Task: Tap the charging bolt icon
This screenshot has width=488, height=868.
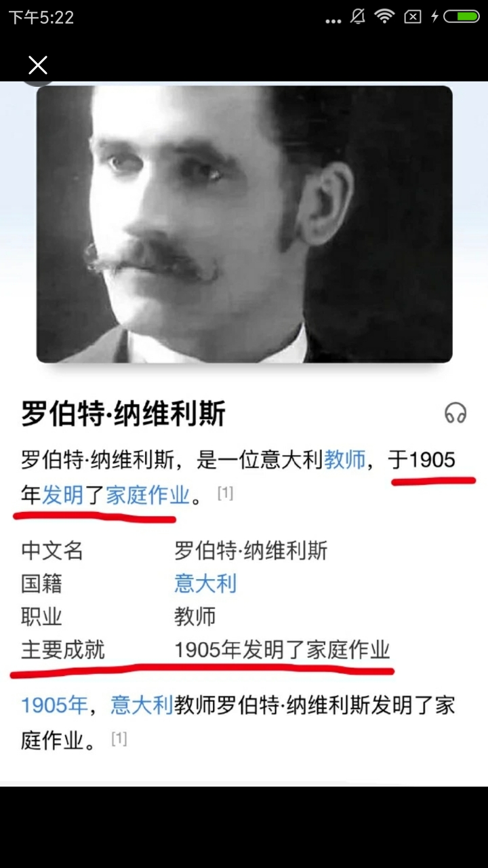Action: [434, 17]
